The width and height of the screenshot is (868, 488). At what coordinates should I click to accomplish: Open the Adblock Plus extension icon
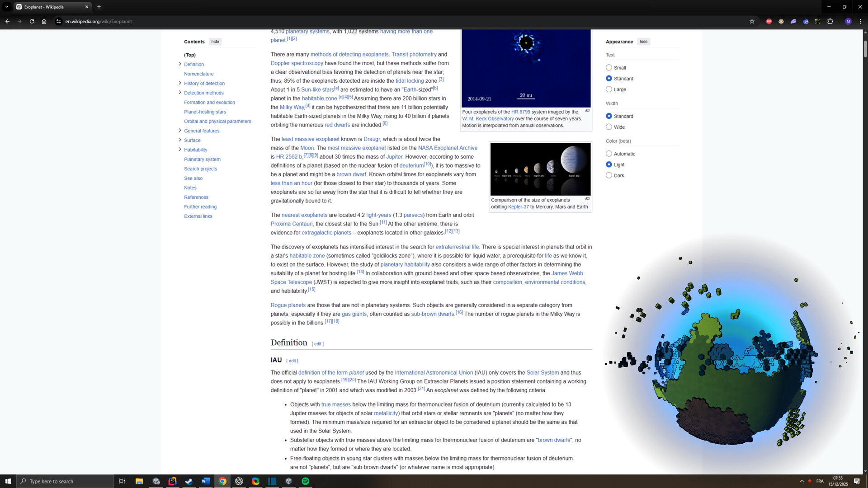click(769, 21)
